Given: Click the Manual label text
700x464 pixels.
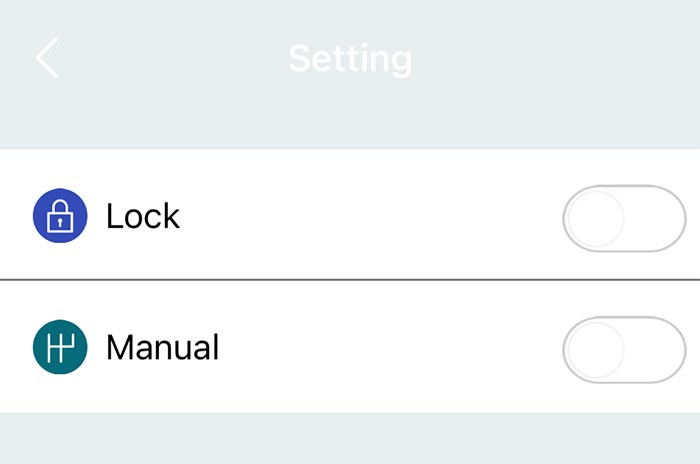Looking at the screenshot, I should [x=162, y=347].
